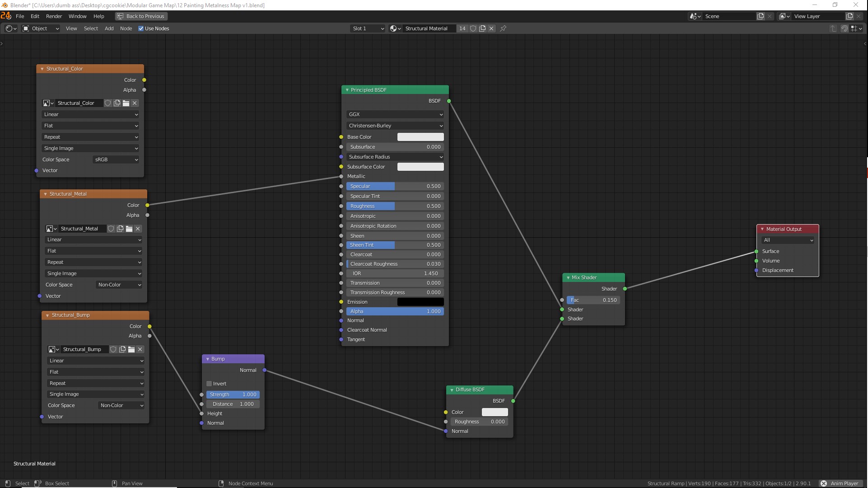Click fake user shield icon for Structural Material
The image size is (868, 488).
(473, 28)
